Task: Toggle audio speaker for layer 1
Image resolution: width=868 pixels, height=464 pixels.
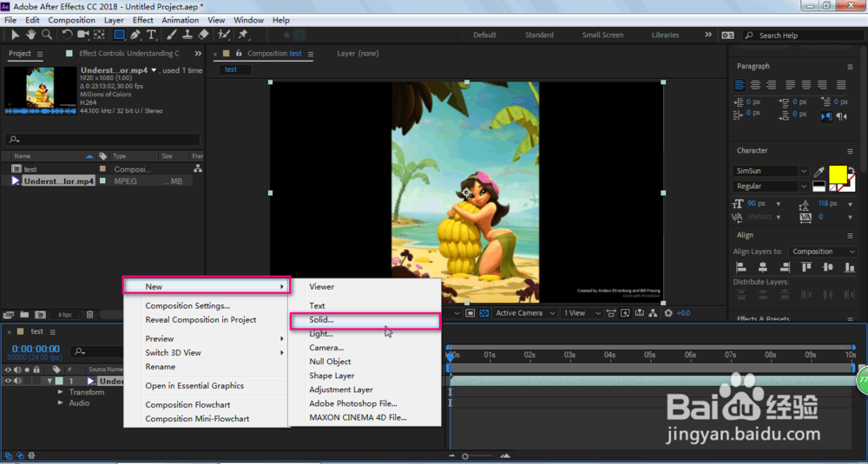Action: coord(17,381)
